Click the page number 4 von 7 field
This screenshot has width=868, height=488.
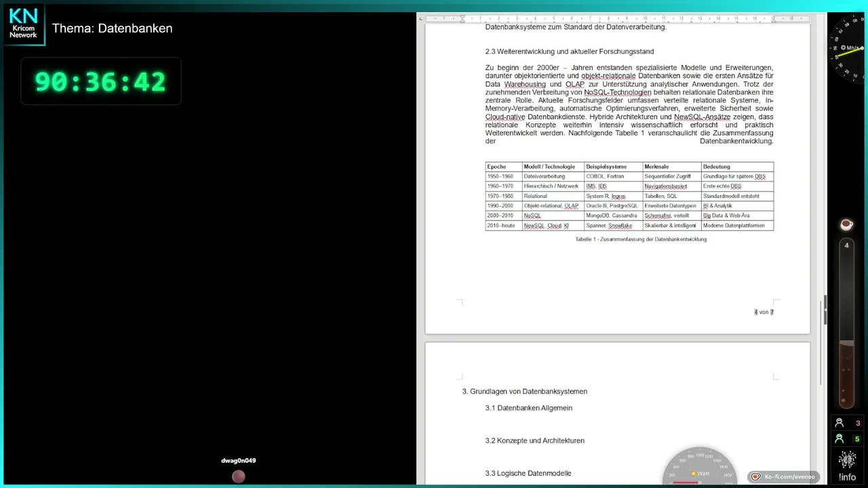(764, 312)
